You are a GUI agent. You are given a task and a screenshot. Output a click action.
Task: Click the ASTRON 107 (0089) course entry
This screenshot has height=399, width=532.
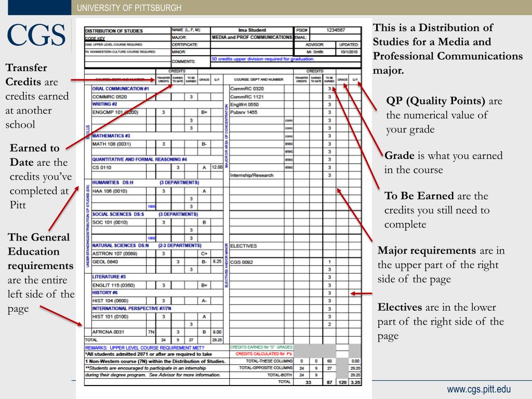tap(115, 254)
